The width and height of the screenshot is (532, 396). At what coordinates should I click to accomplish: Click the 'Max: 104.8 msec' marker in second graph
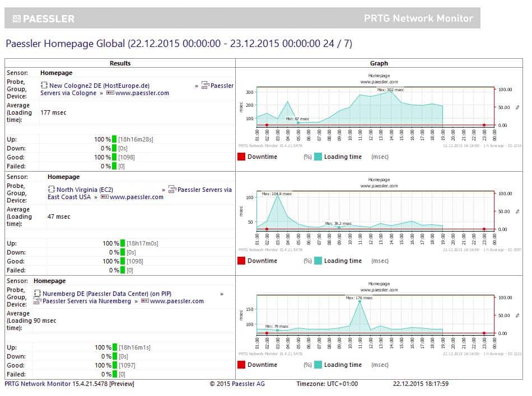coord(277,194)
